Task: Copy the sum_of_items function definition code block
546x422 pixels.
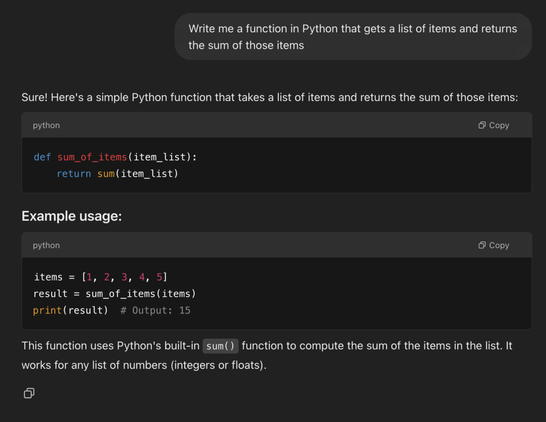Action: [493, 125]
